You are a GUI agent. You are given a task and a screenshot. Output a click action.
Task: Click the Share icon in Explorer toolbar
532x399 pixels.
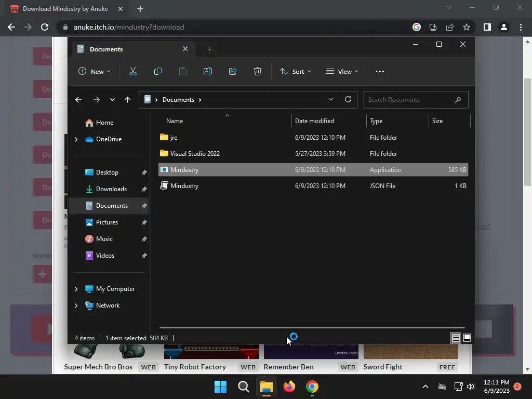[x=233, y=71]
